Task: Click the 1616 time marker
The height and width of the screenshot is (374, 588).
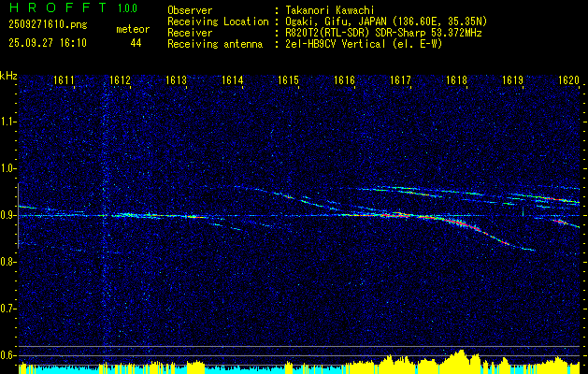Action: tap(344, 79)
